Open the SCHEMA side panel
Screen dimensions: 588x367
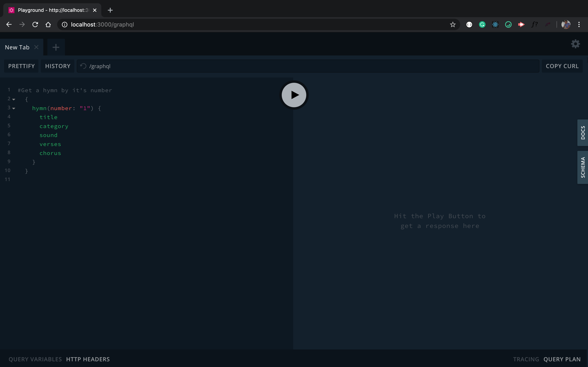(x=582, y=167)
